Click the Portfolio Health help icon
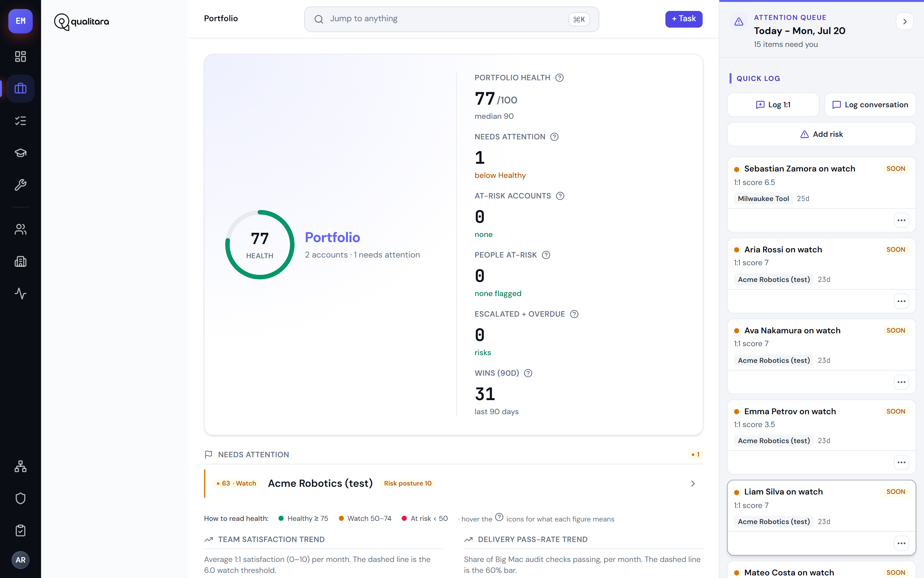Screen dimensions: 924x578 point(559,78)
